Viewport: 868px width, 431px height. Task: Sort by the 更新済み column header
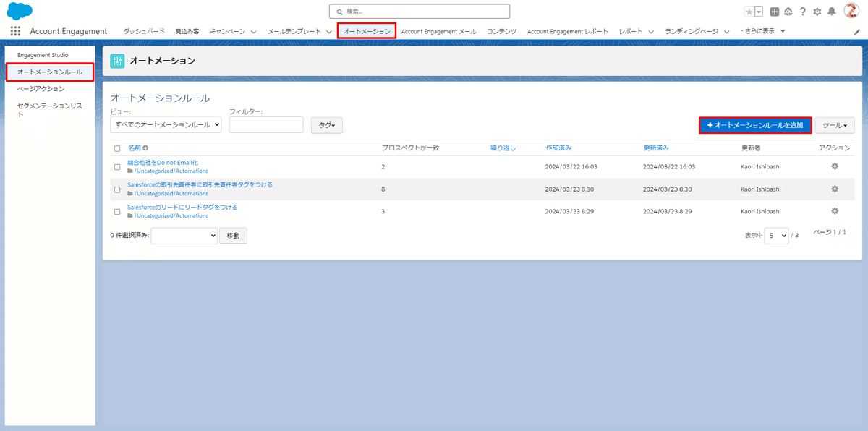point(657,148)
